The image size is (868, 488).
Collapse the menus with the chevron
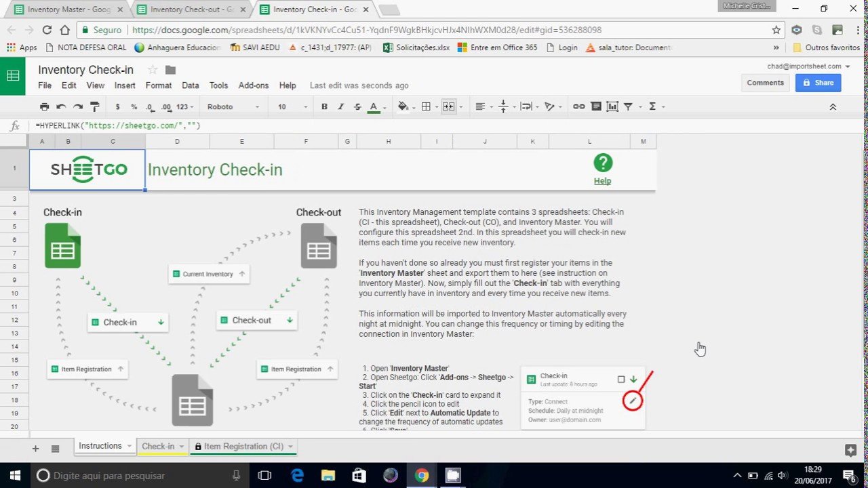tap(833, 107)
